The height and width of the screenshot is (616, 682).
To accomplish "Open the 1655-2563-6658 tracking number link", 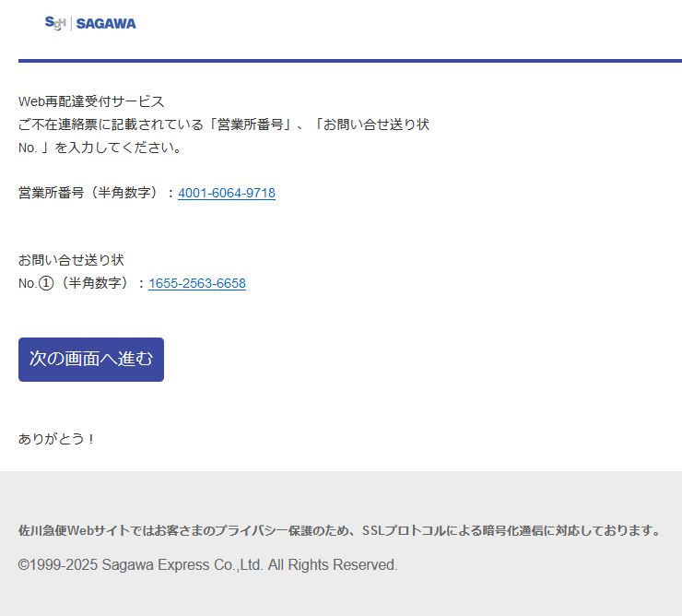I will 197,283.
